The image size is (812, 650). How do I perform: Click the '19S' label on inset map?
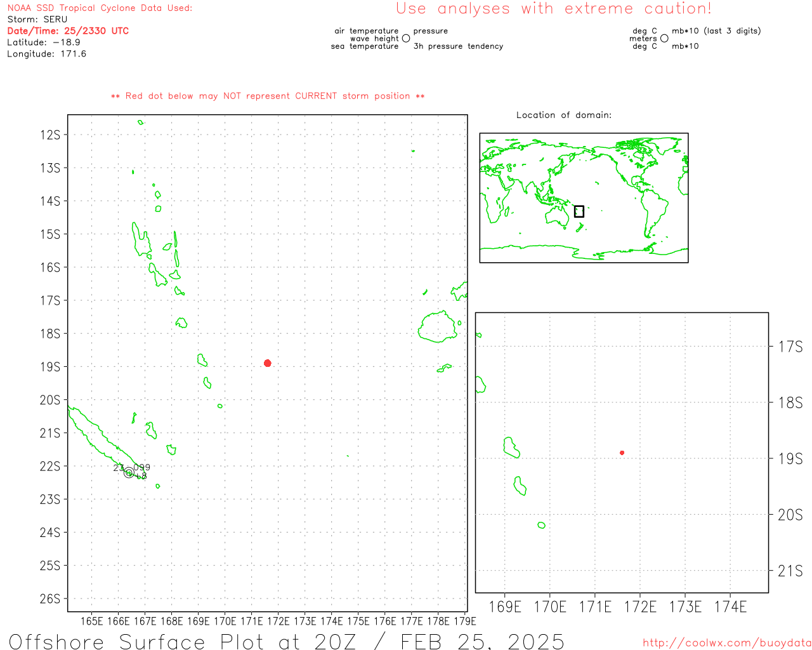coord(790,458)
